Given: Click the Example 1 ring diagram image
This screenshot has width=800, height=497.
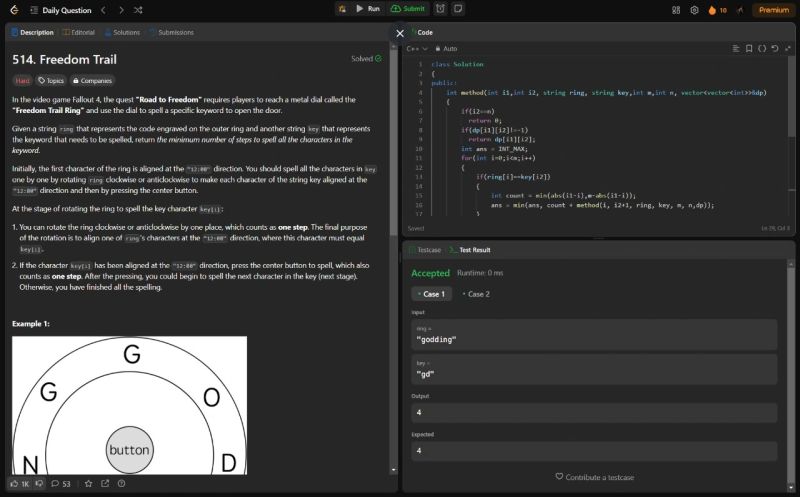Looking at the screenshot, I should coord(130,405).
